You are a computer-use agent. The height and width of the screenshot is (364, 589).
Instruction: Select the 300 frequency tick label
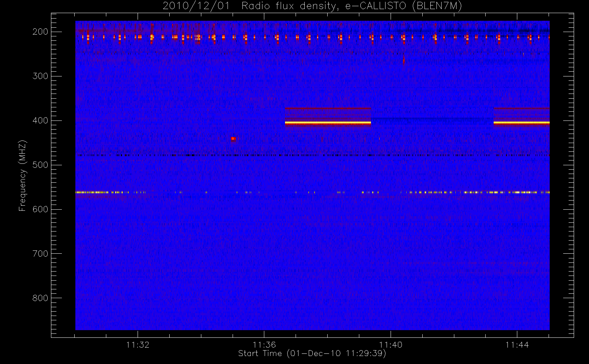(40, 76)
